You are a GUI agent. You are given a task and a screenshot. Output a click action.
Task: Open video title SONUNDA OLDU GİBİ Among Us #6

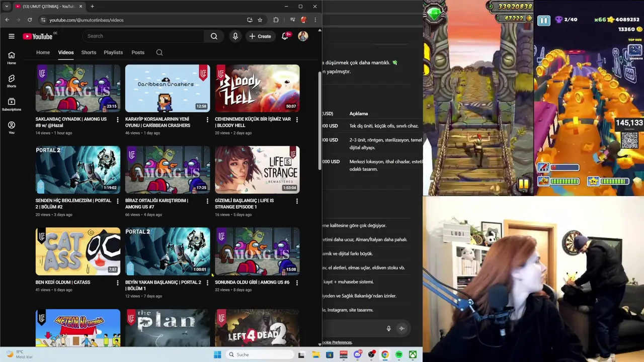coord(252,282)
